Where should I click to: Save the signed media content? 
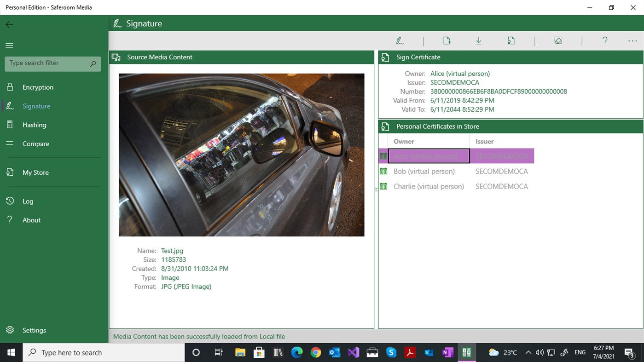tap(479, 40)
